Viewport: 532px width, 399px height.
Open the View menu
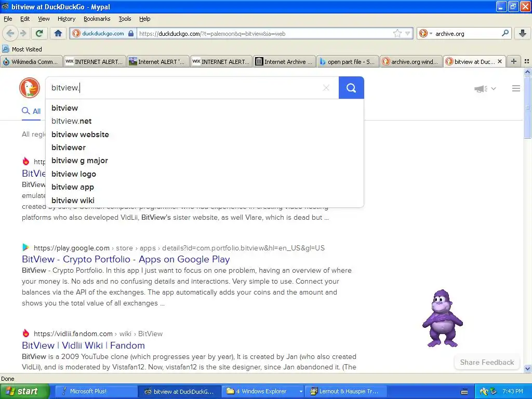point(44,19)
